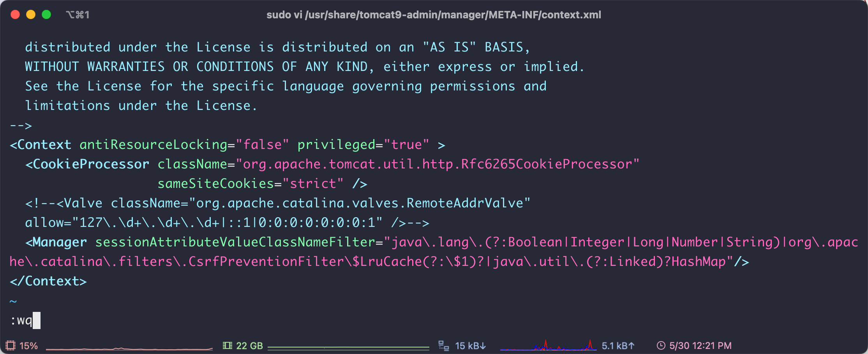Click the CPU usage chip icon
868x354 pixels.
point(11,346)
